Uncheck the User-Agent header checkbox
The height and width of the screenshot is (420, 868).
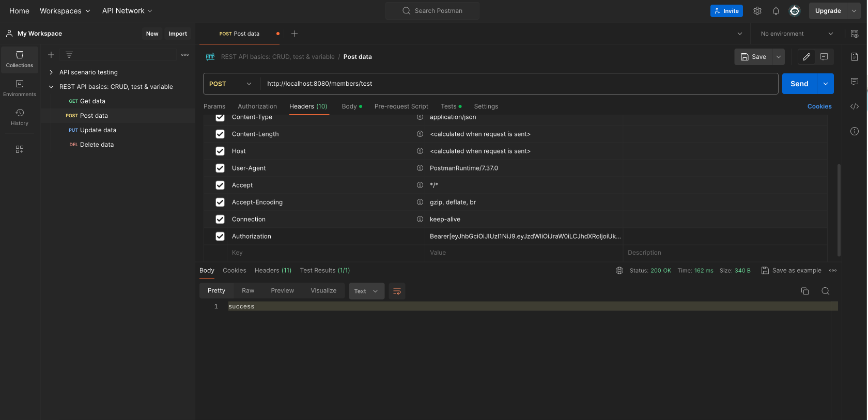click(220, 168)
